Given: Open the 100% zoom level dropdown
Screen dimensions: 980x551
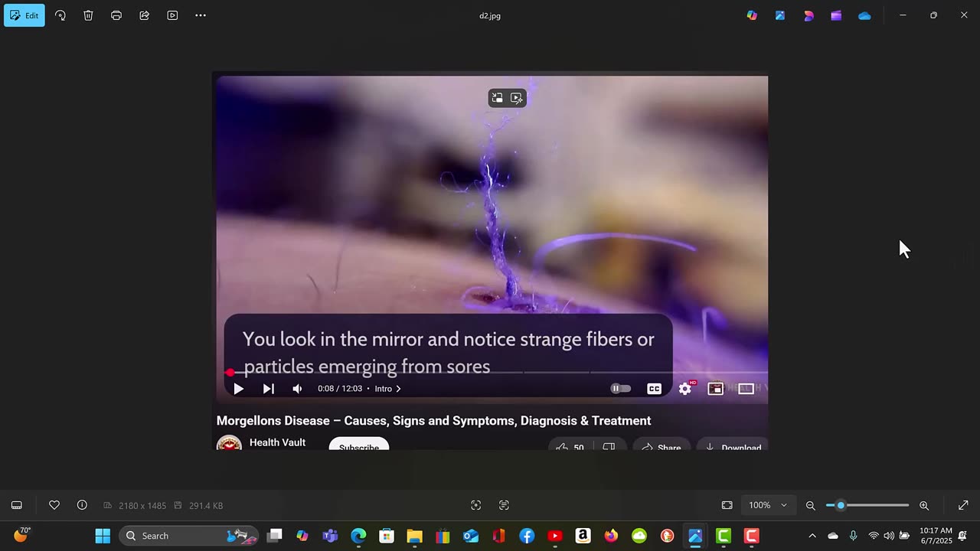Looking at the screenshot, I should pos(769,505).
